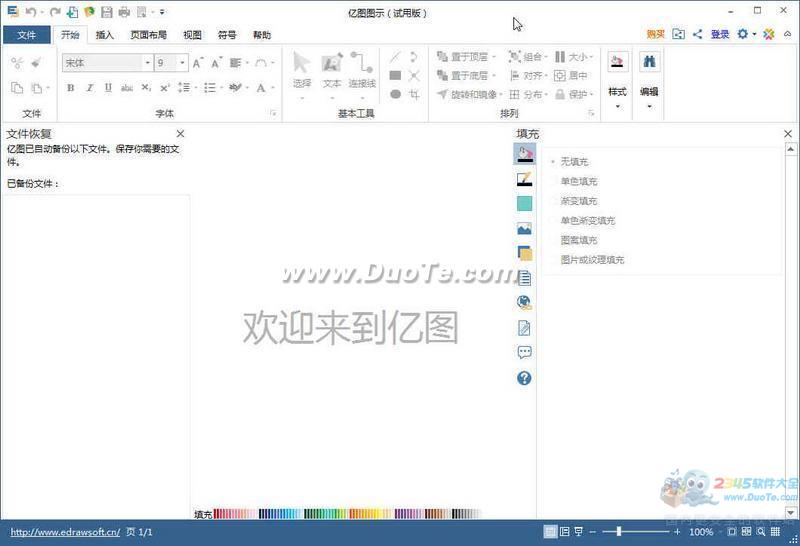Viewport: 800px width, 546px height.
Task: Click the increase font size icon
Action: pos(197,63)
